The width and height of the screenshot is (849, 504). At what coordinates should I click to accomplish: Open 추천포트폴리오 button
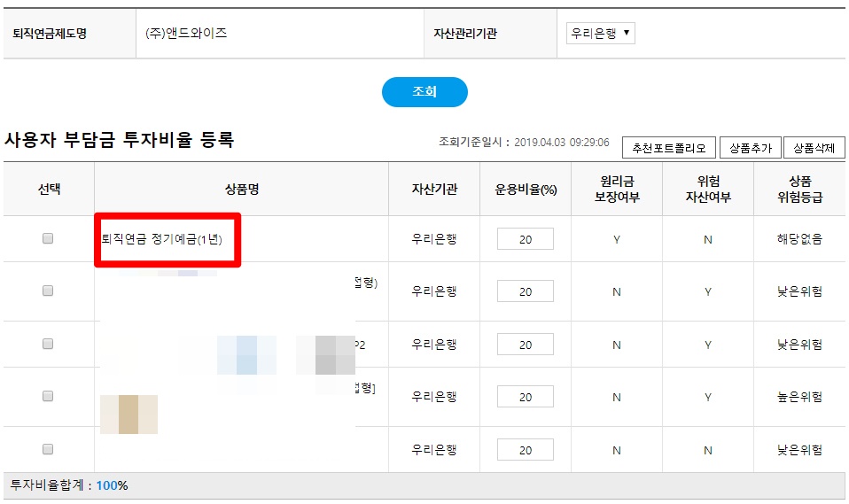coord(669,148)
